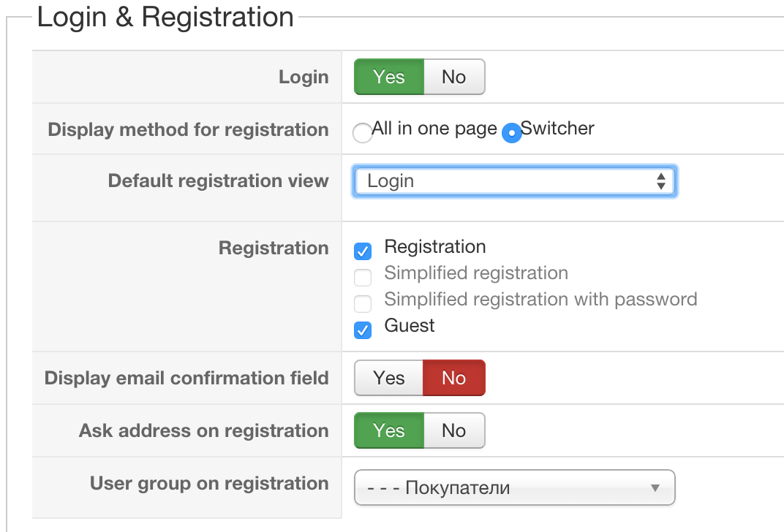Check 'Simplified registration with password' option

pyautogui.click(x=363, y=304)
